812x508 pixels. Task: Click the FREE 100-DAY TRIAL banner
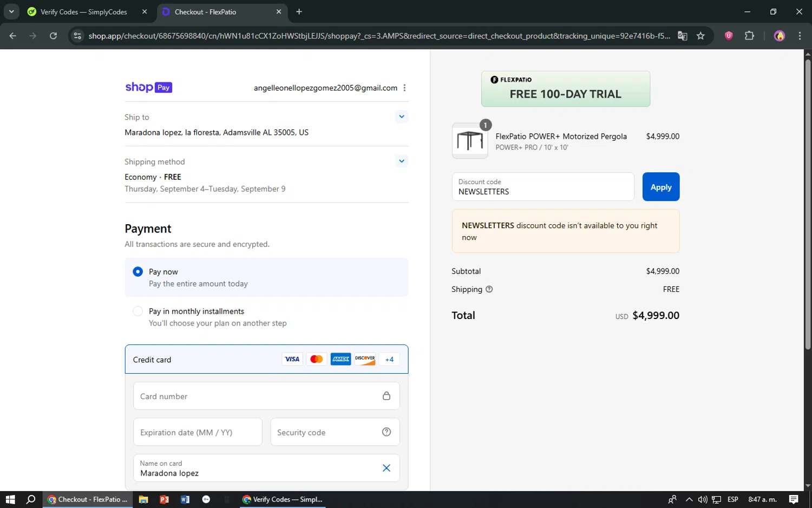566,89
